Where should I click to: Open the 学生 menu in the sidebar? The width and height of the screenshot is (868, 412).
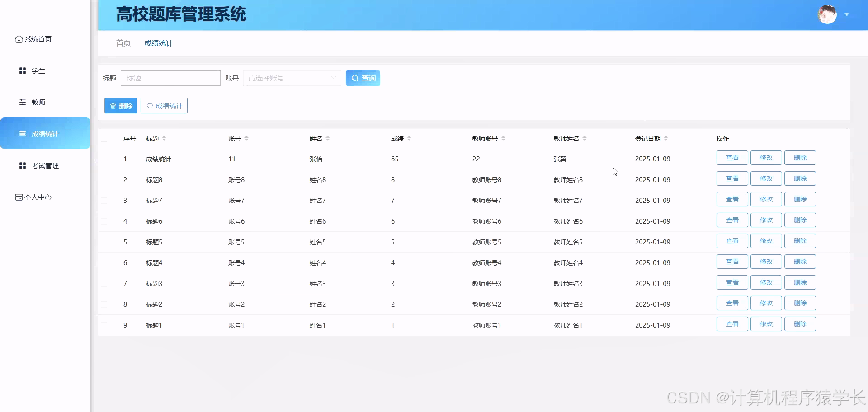click(38, 70)
